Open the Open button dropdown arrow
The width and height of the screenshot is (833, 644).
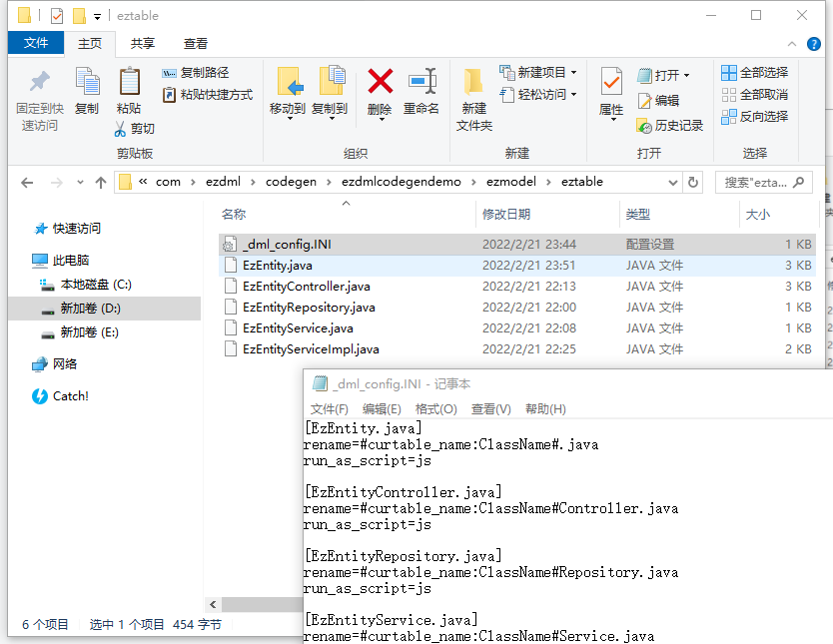(x=686, y=76)
